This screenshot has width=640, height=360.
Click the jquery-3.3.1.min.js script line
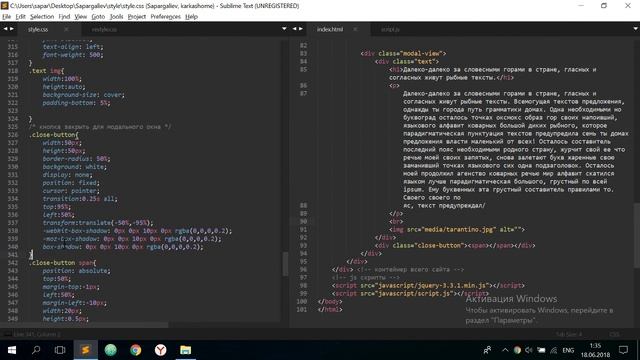[429, 285]
